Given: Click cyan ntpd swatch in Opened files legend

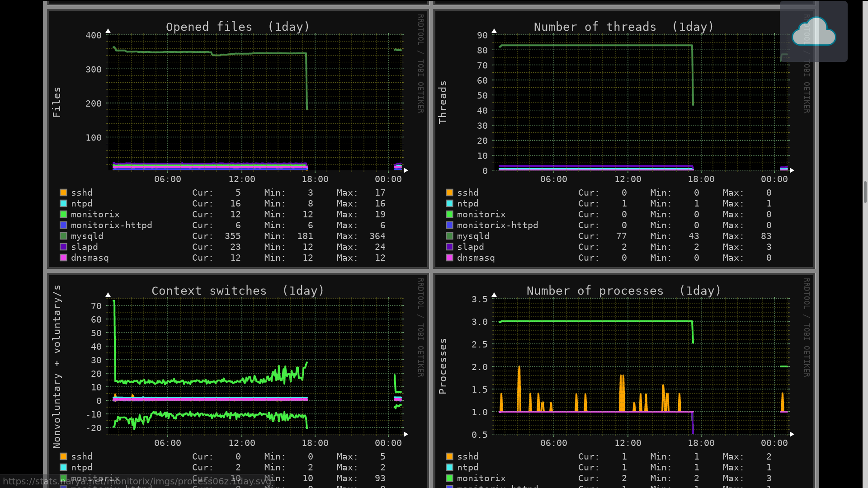Looking at the screenshot, I should [63, 203].
